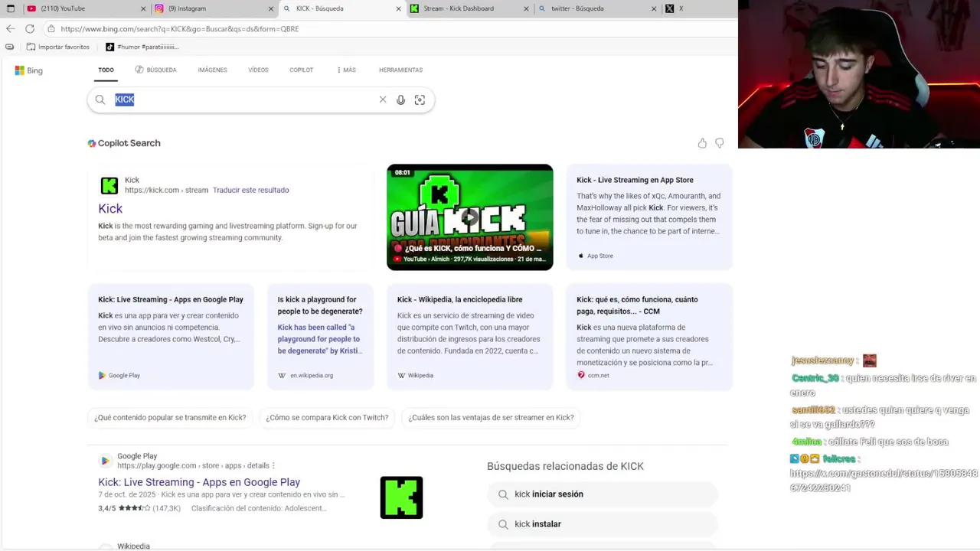
Task: Close the twitter - Búsqueda tab
Action: point(654,8)
